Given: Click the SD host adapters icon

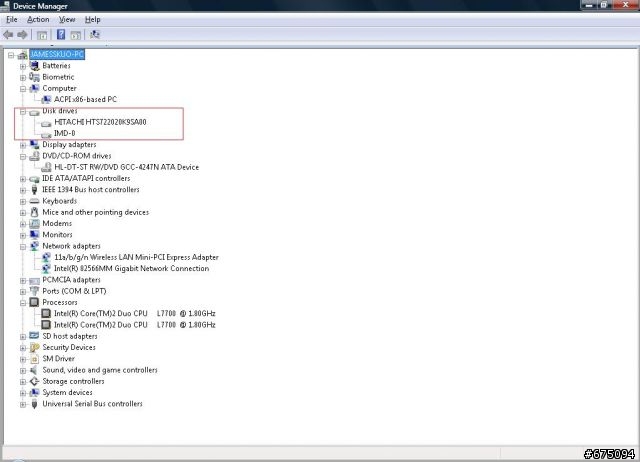Looking at the screenshot, I should click(x=35, y=336).
